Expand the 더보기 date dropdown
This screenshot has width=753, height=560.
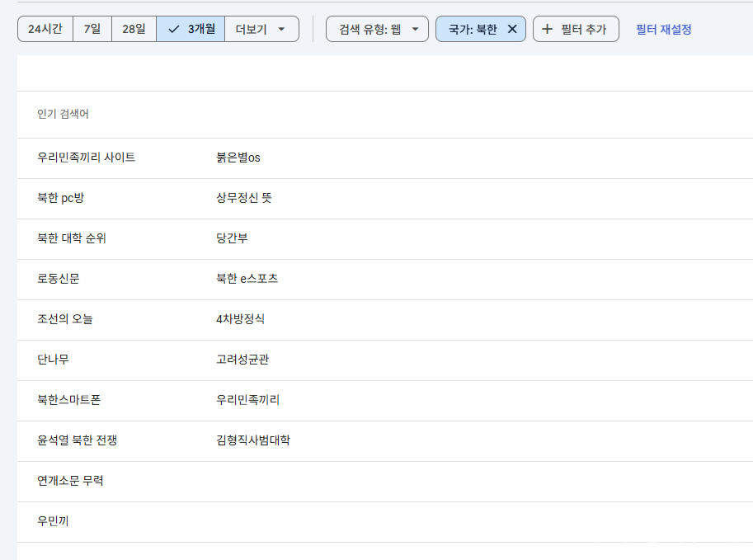tap(261, 29)
